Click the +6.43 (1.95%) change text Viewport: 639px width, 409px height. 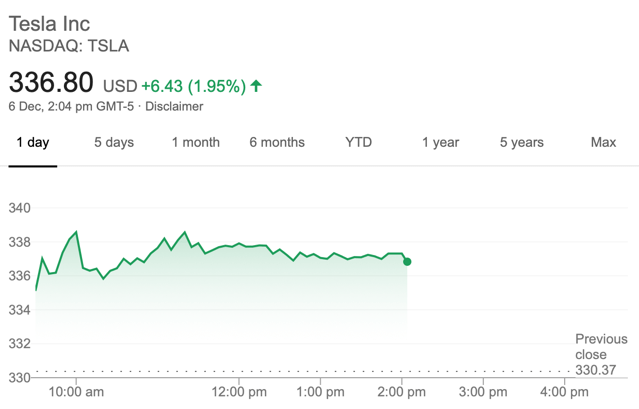193,87
